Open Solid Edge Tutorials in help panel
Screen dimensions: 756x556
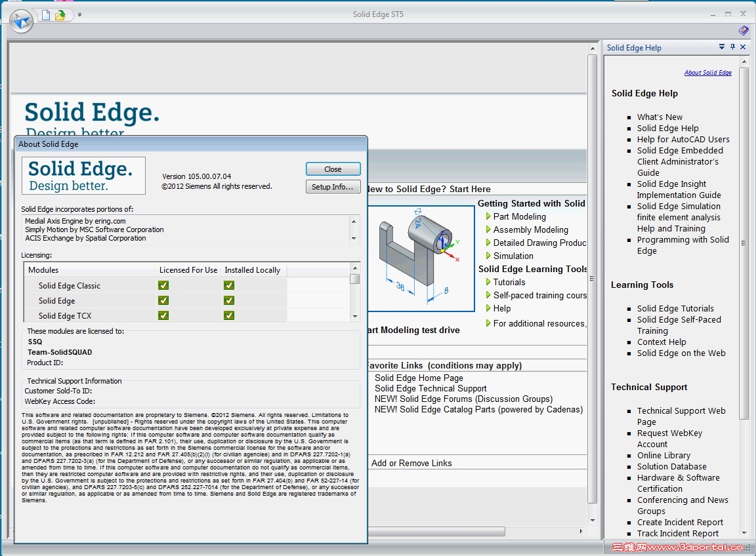pyautogui.click(x=675, y=308)
